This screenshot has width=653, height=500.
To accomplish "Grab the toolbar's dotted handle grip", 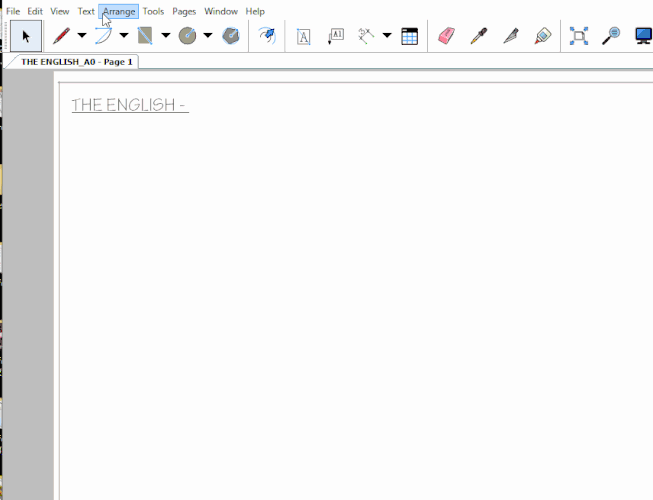I will (6, 36).
